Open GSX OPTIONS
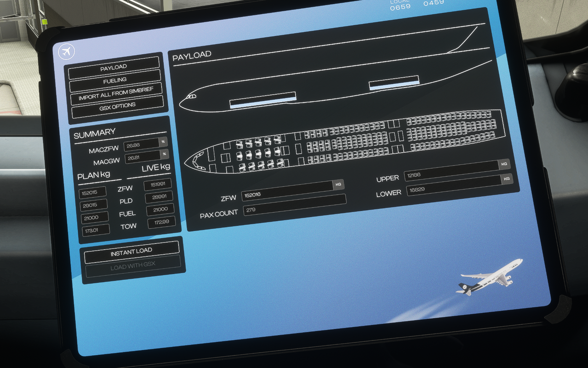Image resolution: width=588 pixels, height=368 pixels. click(x=118, y=106)
